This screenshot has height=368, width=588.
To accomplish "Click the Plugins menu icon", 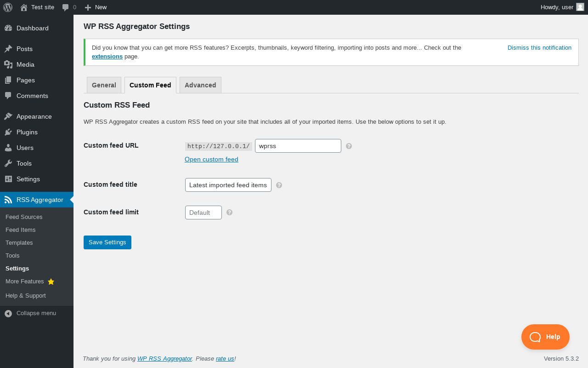I will click(x=8, y=132).
